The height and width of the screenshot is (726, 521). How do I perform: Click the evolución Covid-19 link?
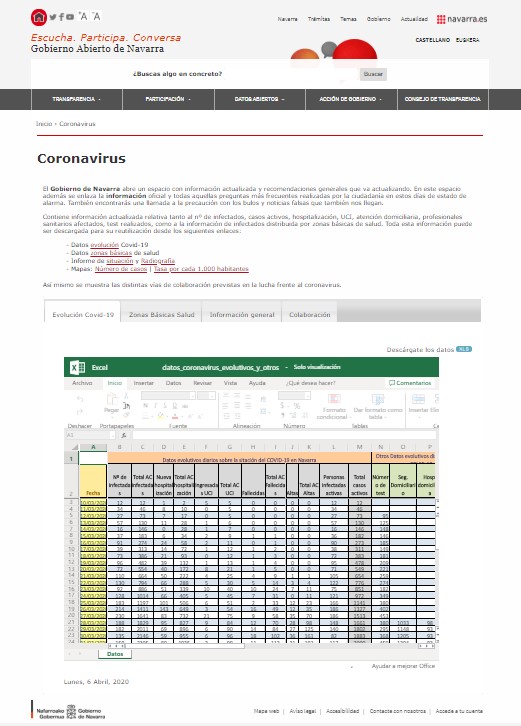[104, 245]
